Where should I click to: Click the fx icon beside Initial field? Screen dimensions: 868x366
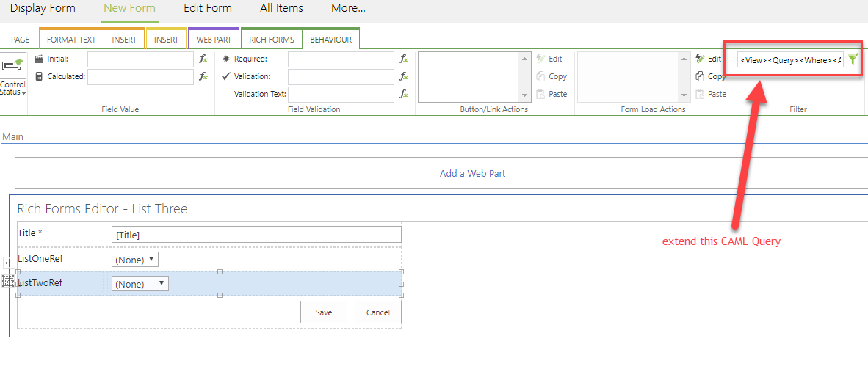pyautogui.click(x=203, y=59)
